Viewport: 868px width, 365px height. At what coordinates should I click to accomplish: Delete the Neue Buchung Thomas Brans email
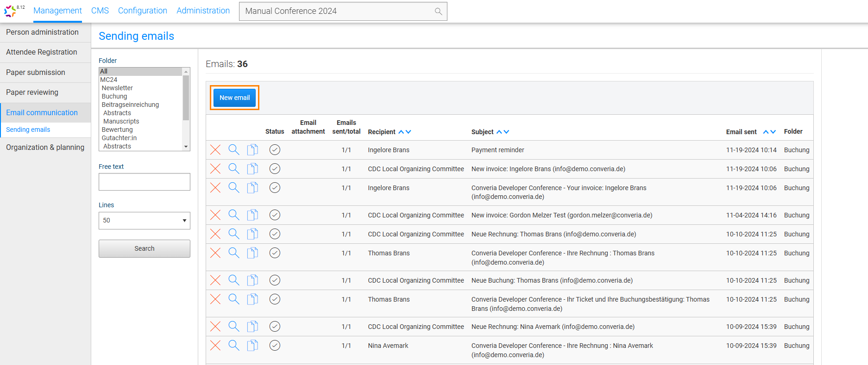point(215,280)
